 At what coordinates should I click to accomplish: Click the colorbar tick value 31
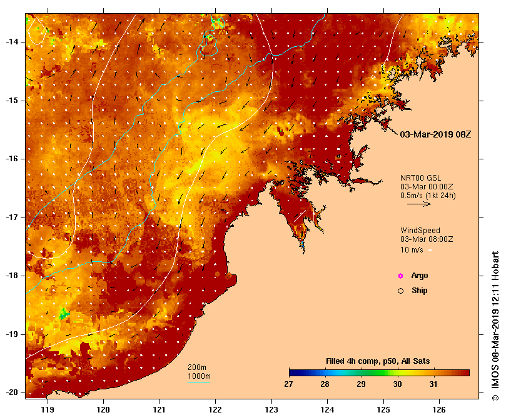point(433,384)
